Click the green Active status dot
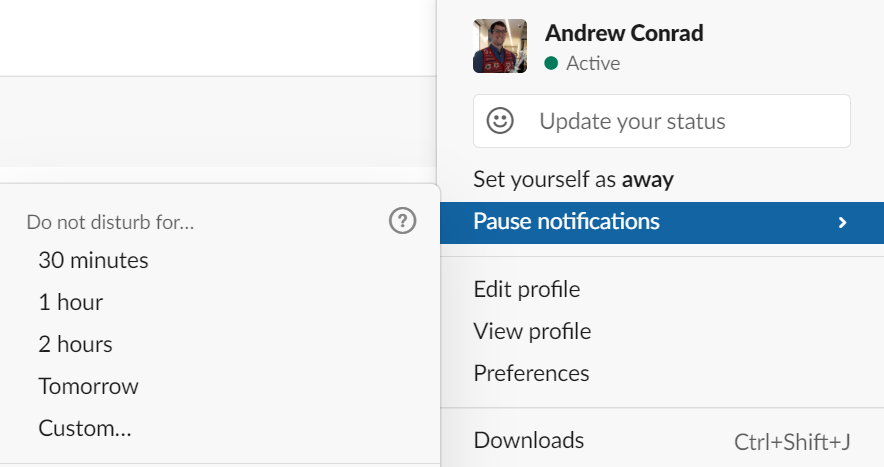 (551, 63)
